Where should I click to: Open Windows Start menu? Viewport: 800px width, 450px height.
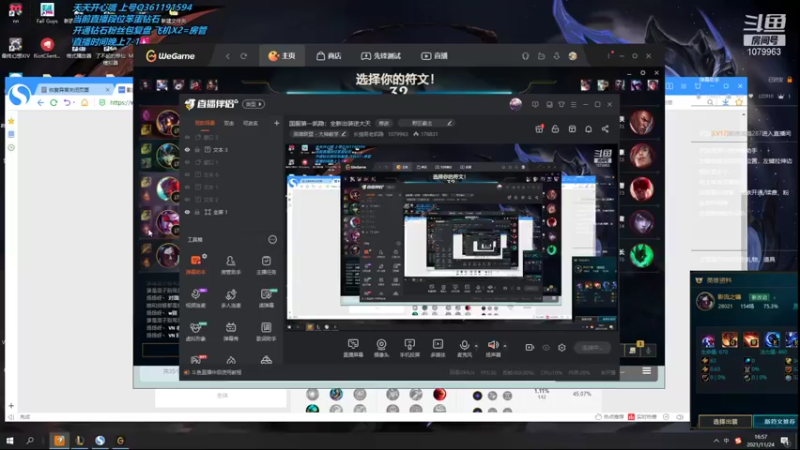tap(9, 440)
